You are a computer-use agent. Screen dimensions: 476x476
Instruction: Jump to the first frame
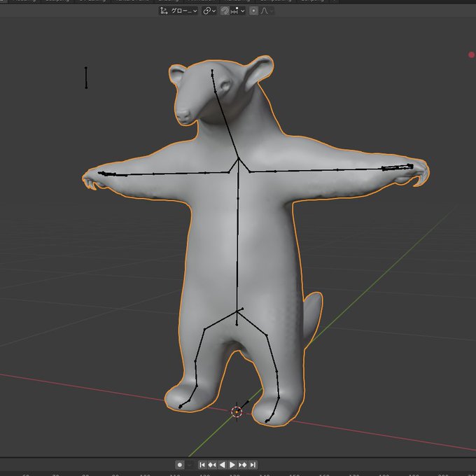click(x=202, y=465)
